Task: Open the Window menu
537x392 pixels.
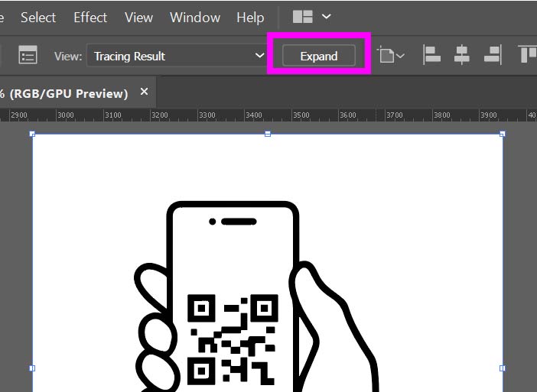Action: tap(195, 17)
